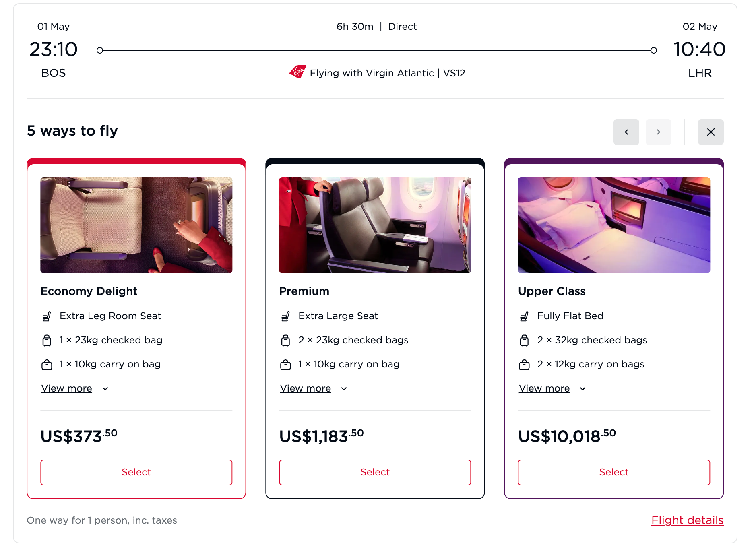Viewport: 756px width, 545px height.
Task: Navigate to previous fare options with left arrow
Action: click(626, 132)
